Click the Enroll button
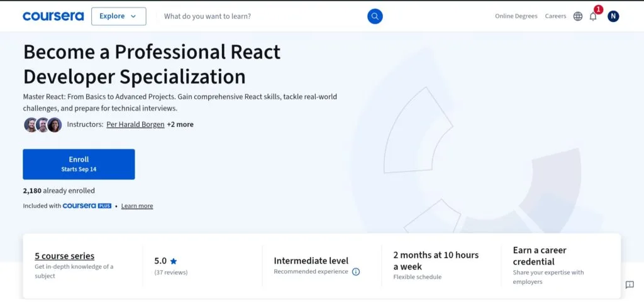The width and height of the screenshot is (644, 304). [79, 164]
